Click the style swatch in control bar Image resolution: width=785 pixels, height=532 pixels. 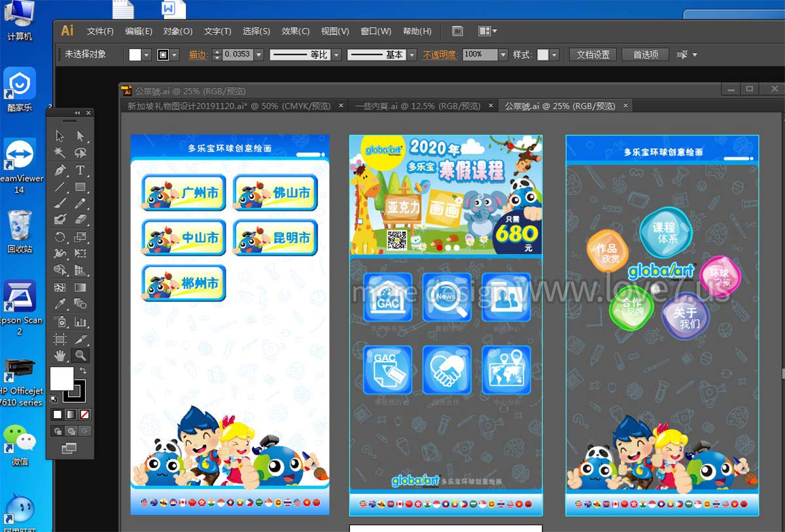(543, 55)
